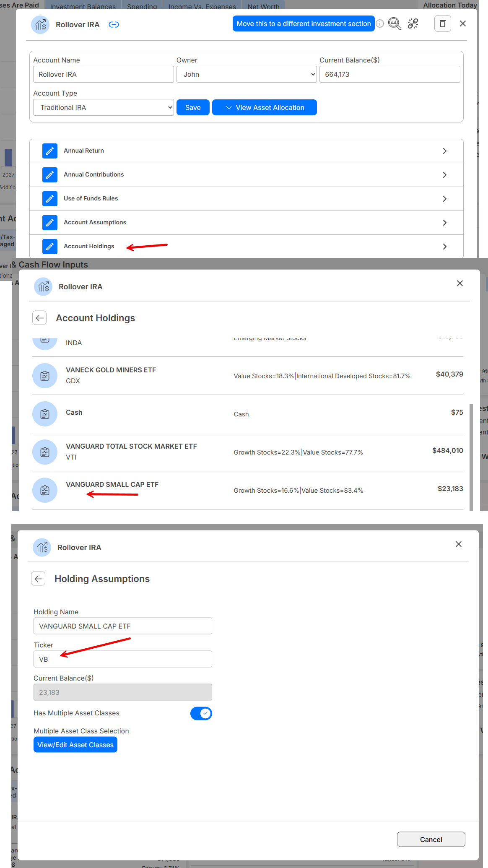488x868 pixels.
Task: Open the magnifier chart analysis icon
Action: click(395, 23)
